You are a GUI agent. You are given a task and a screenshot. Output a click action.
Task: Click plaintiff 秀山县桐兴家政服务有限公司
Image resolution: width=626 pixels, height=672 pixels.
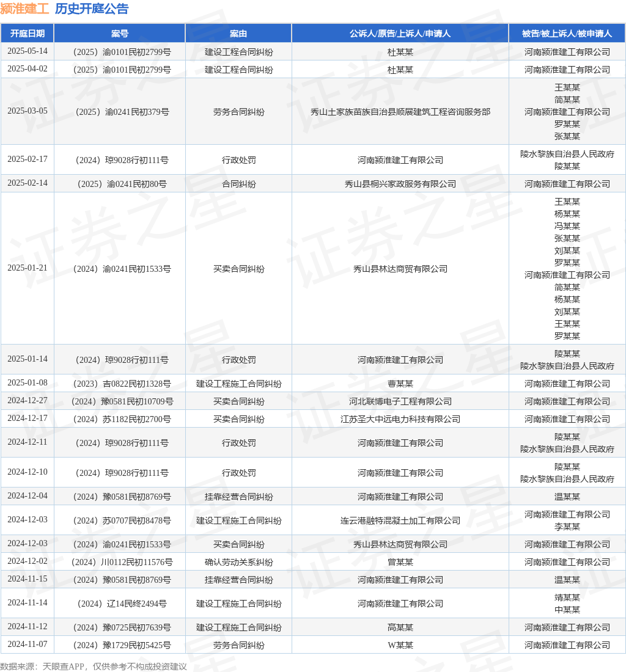point(400,184)
